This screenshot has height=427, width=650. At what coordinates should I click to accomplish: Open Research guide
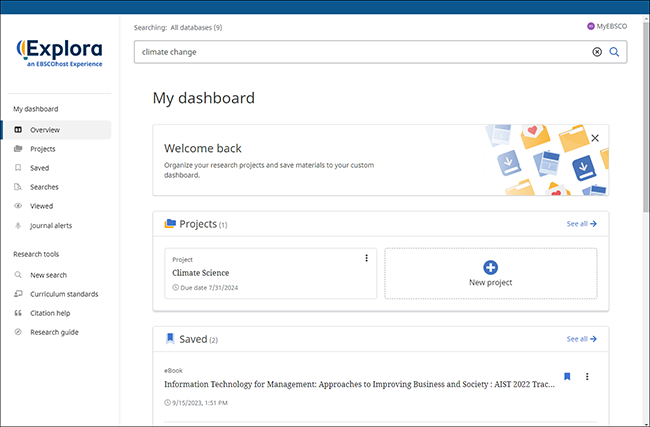click(x=54, y=332)
